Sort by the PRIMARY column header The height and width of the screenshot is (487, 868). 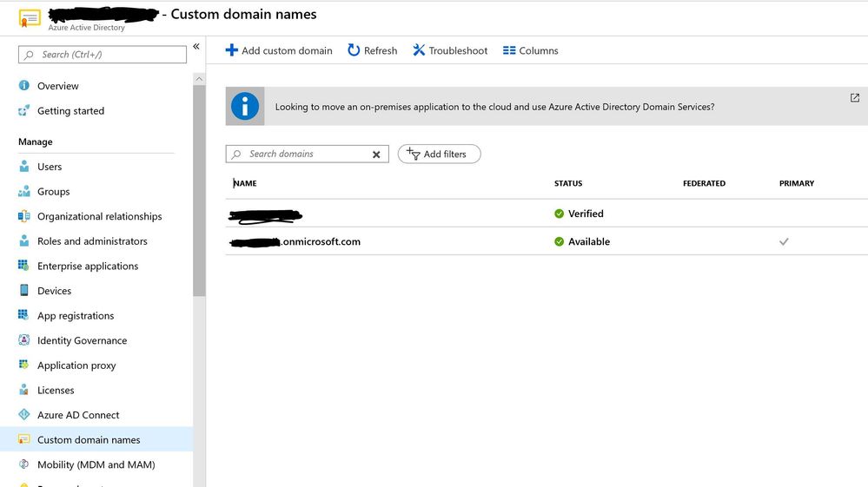tap(797, 183)
